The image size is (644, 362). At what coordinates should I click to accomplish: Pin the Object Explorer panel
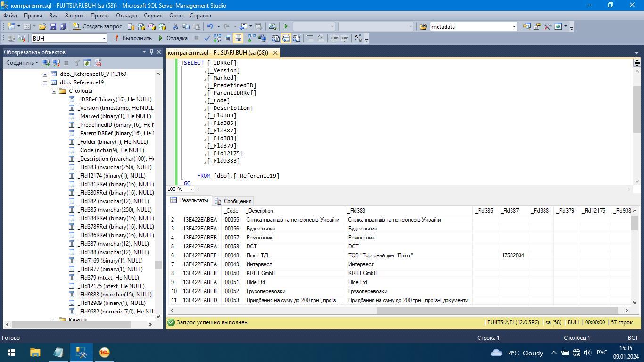(151, 52)
